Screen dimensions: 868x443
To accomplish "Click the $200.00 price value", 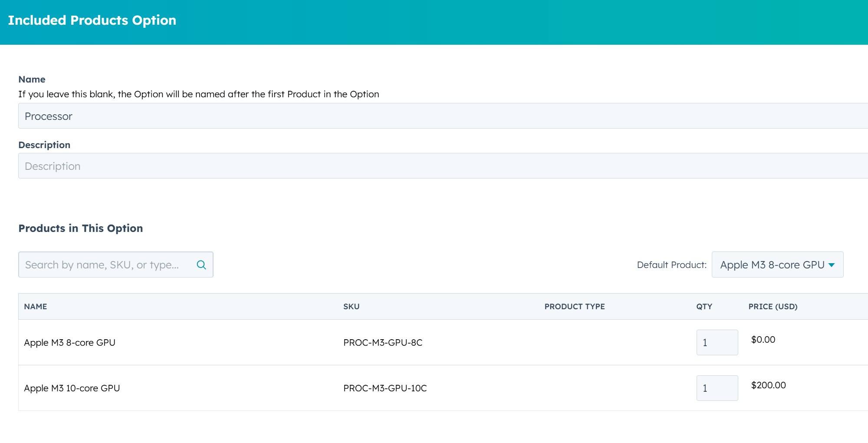I will pyautogui.click(x=768, y=385).
